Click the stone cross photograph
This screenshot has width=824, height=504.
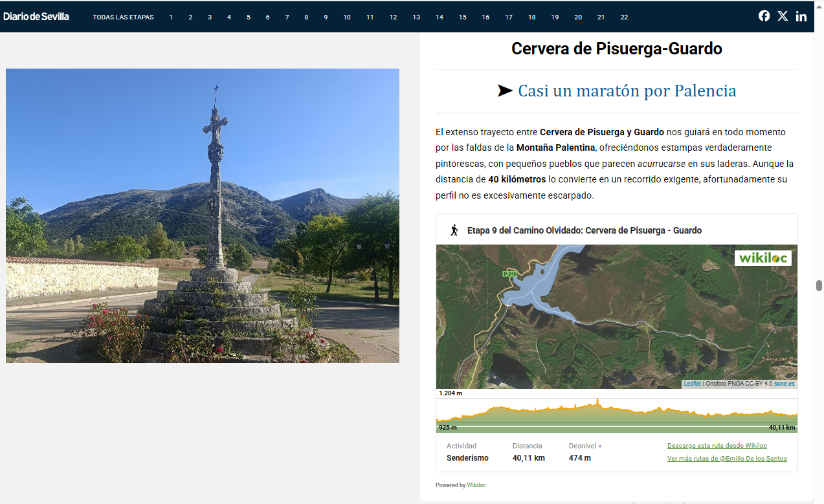tap(203, 215)
